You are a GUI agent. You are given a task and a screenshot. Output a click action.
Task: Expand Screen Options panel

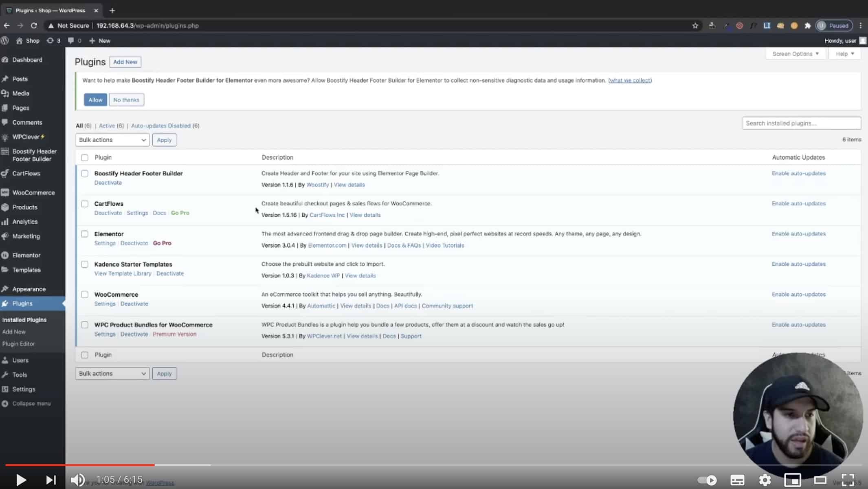795,54
